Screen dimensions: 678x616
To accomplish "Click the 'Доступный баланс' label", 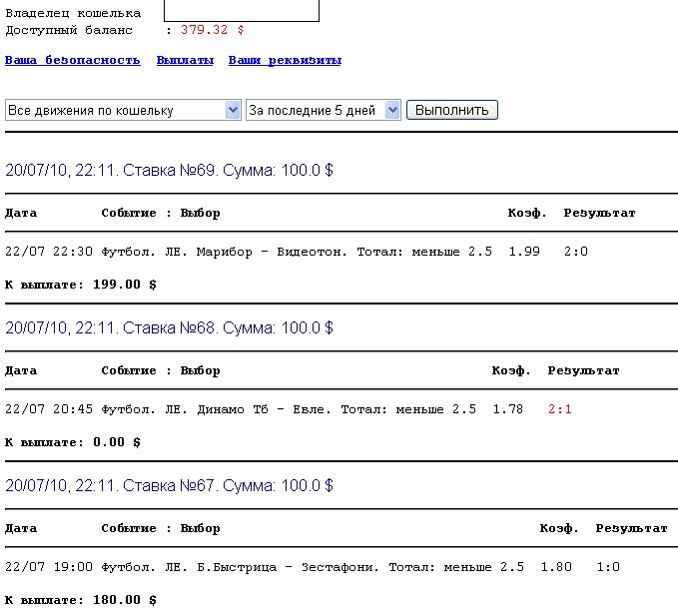I will point(69,30).
